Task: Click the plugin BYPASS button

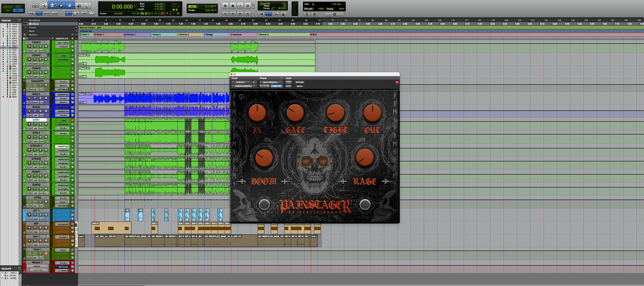Action: click(299, 82)
